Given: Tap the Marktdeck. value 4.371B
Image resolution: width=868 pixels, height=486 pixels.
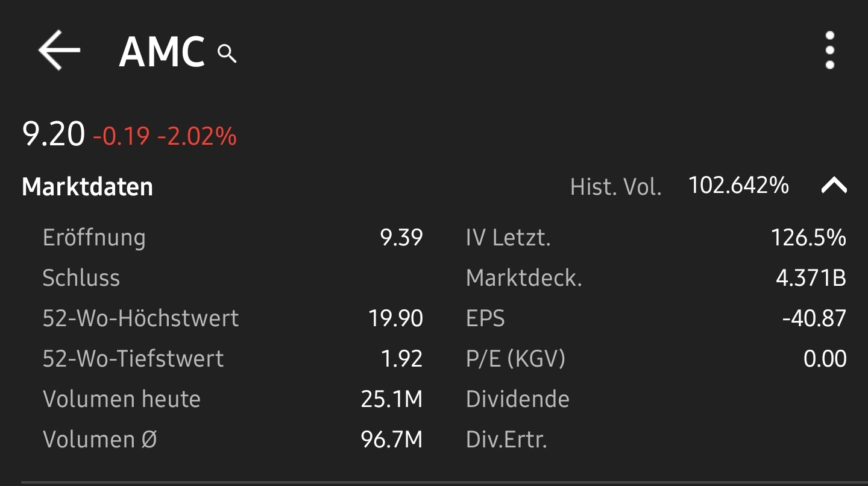Looking at the screenshot, I should [811, 278].
